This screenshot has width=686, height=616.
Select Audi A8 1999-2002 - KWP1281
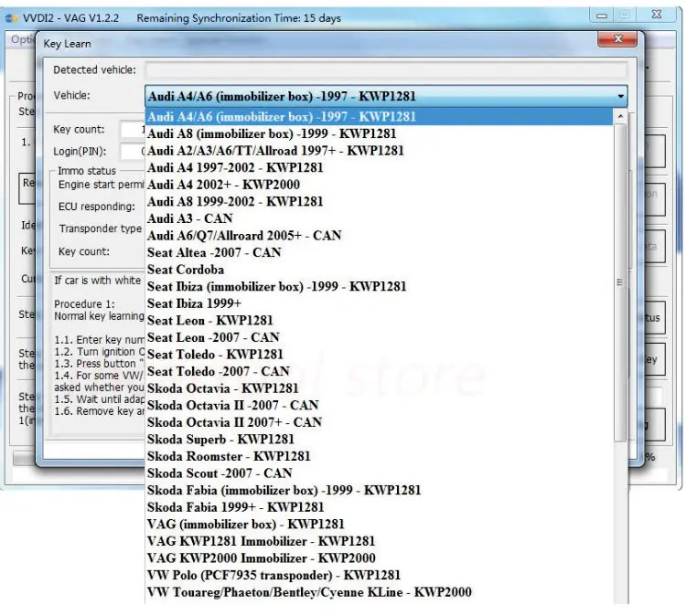[380, 202]
